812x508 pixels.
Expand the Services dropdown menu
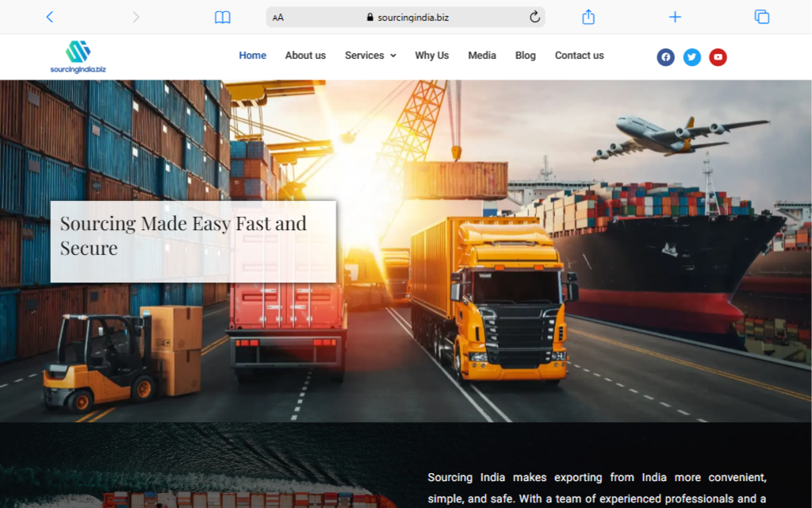364,56
